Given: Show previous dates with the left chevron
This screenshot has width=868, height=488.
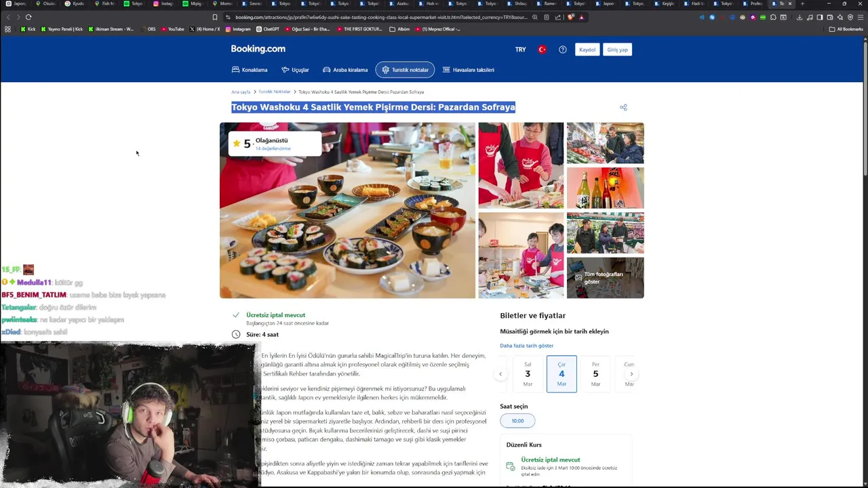Looking at the screenshot, I should click(500, 374).
